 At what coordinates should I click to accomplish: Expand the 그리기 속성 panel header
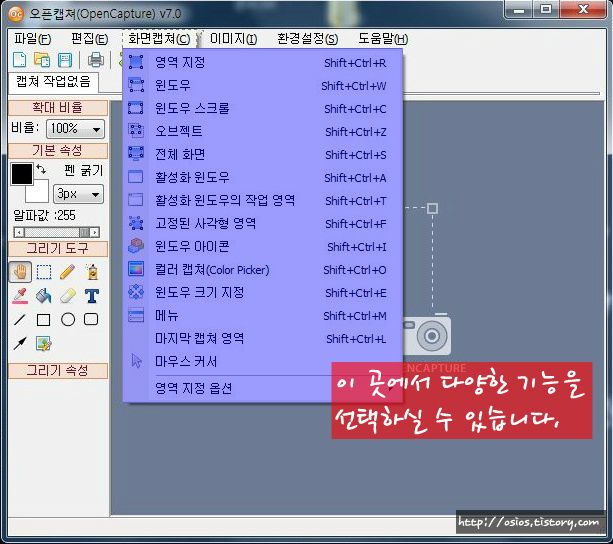pos(58,370)
